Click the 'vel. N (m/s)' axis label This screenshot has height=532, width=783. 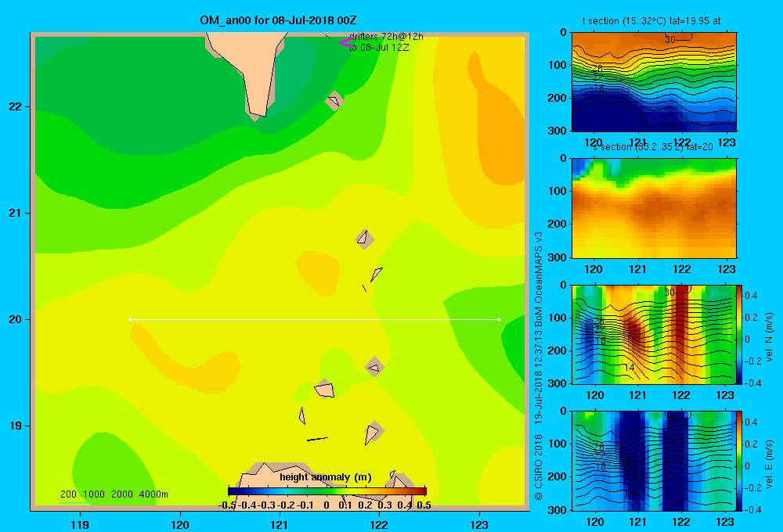pos(769,337)
